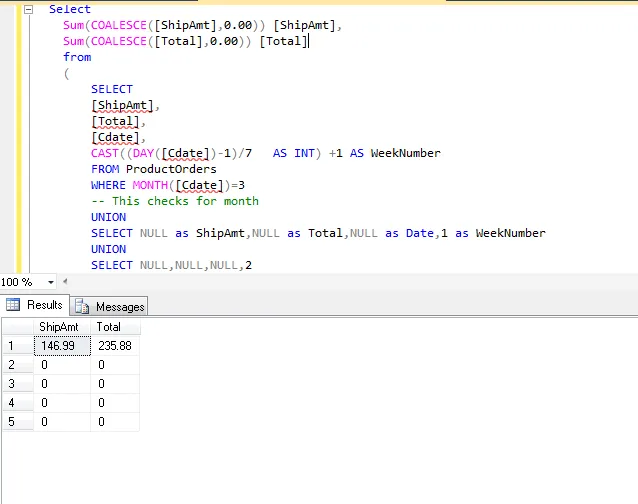The image size is (638, 504).
Task: Select row 1 header in results
Action: click(18, 346)
